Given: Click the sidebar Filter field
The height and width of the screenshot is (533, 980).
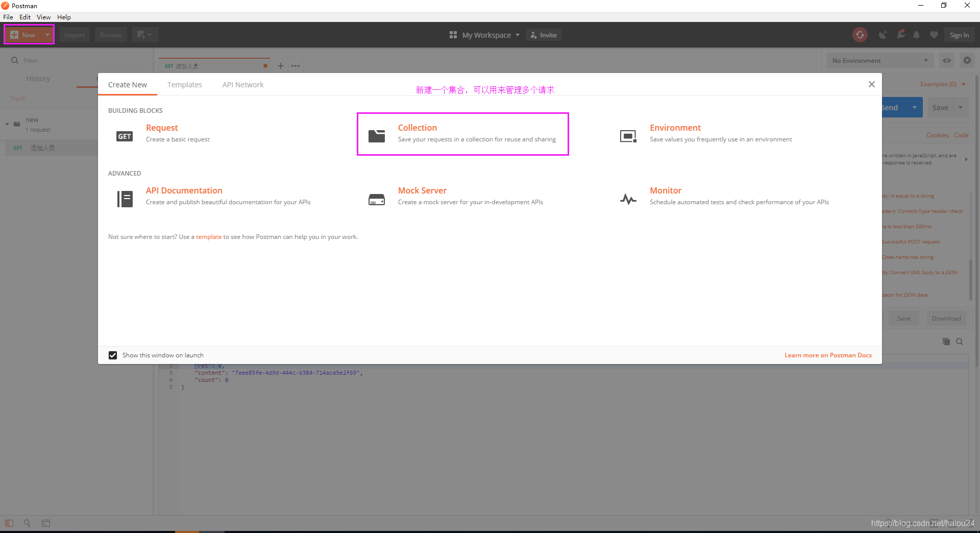Looking at the screenshot, I should (x=77, y=60).
